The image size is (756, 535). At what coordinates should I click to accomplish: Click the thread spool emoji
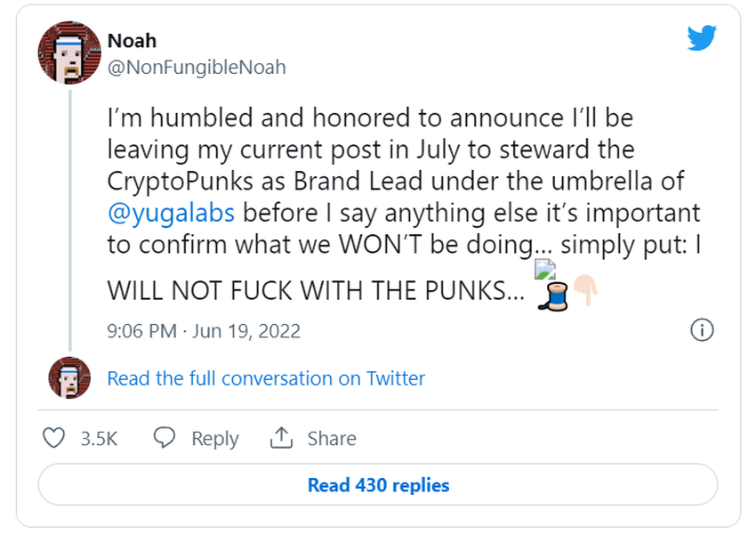553,297
